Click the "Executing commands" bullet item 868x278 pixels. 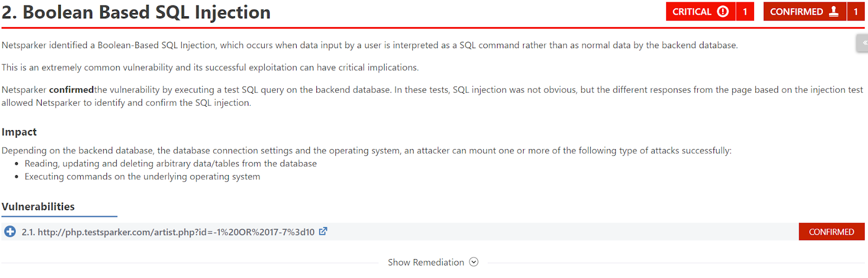142,177
